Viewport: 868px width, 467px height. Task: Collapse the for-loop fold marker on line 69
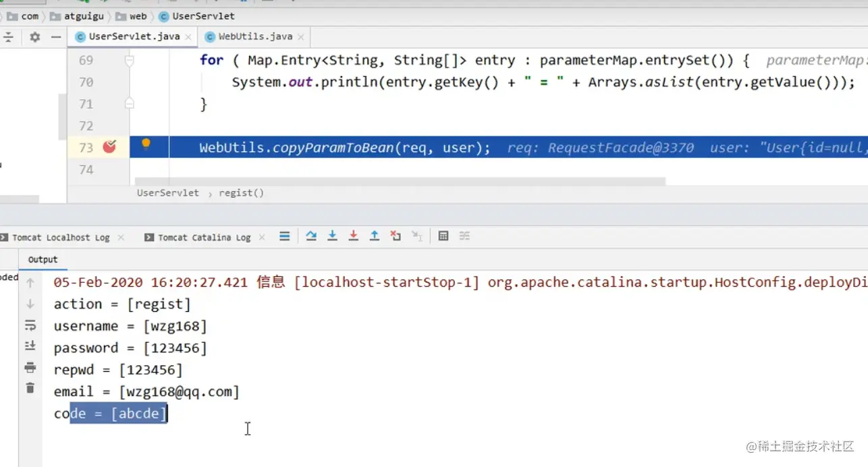[130, 60]
